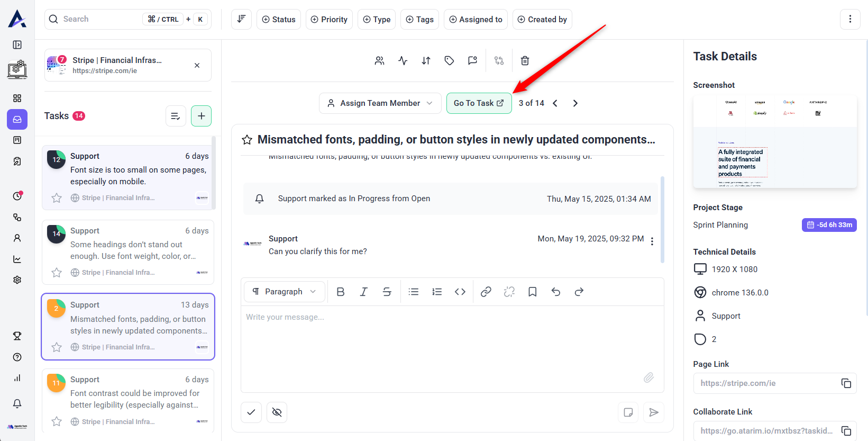Click the attachment paperclip icon
Screen dimensions: 868x441
[648, 377]
